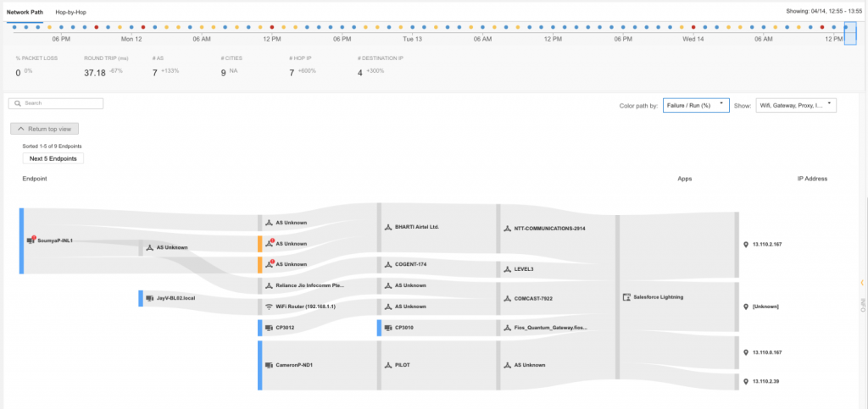Click the # HOP IP metric heading

[302, 58]
